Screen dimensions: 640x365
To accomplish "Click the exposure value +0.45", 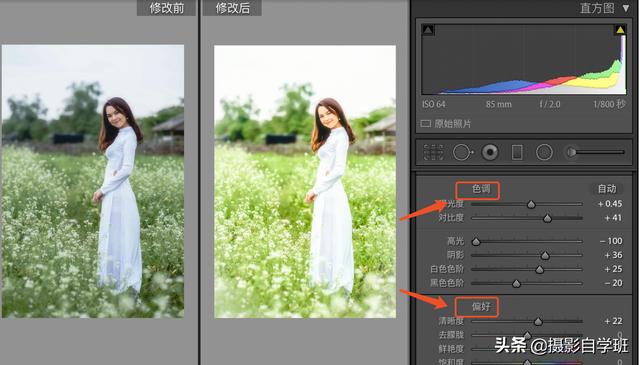I will pyautogui.click(x=610, y=204).
